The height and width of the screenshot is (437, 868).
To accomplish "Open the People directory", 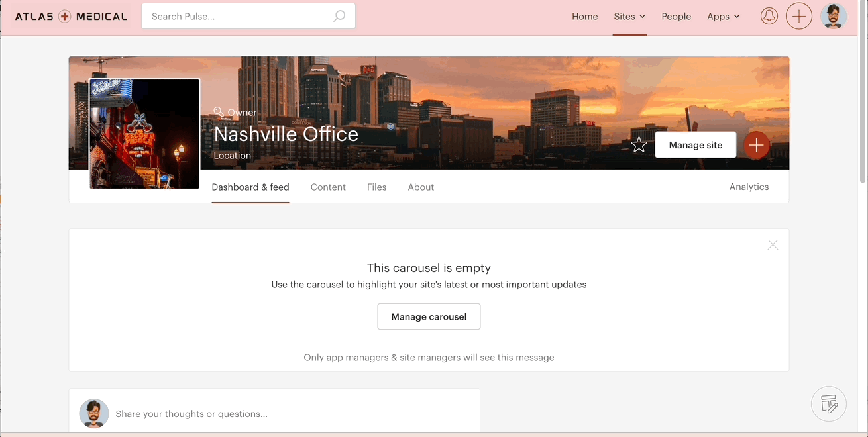I will point(676,17).
